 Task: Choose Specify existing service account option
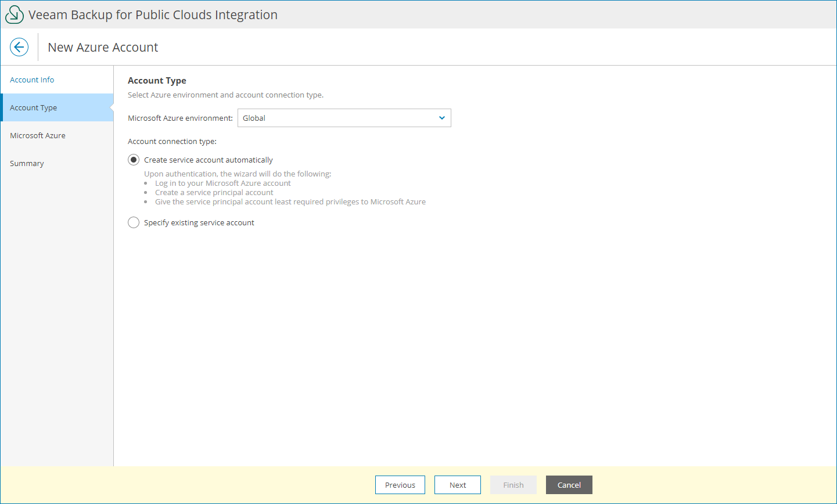click(x=134, y=222)
